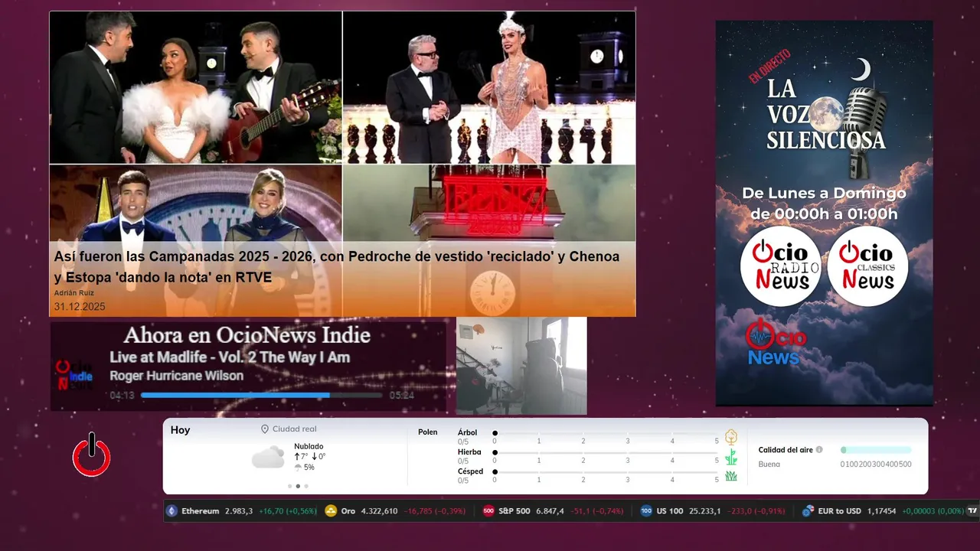Click the article date 31.12.2025
980x551 pixels.
(x=80, y=307)
